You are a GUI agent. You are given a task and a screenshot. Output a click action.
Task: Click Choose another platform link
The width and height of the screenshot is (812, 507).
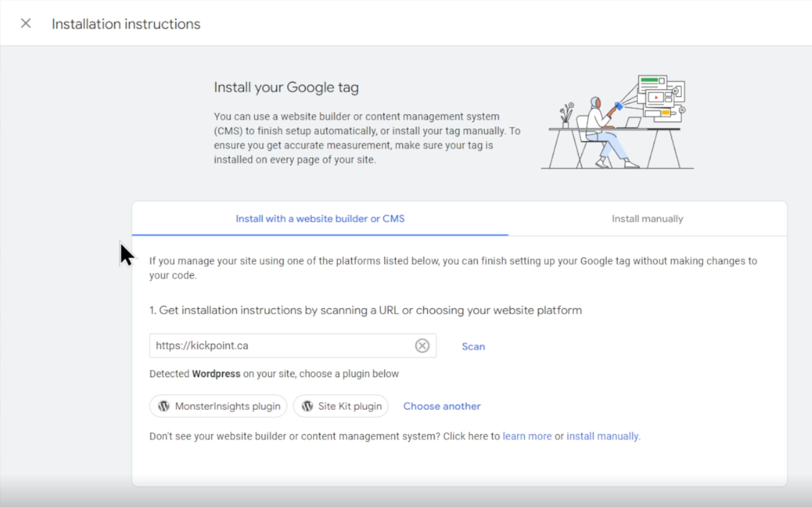[442, 406]
